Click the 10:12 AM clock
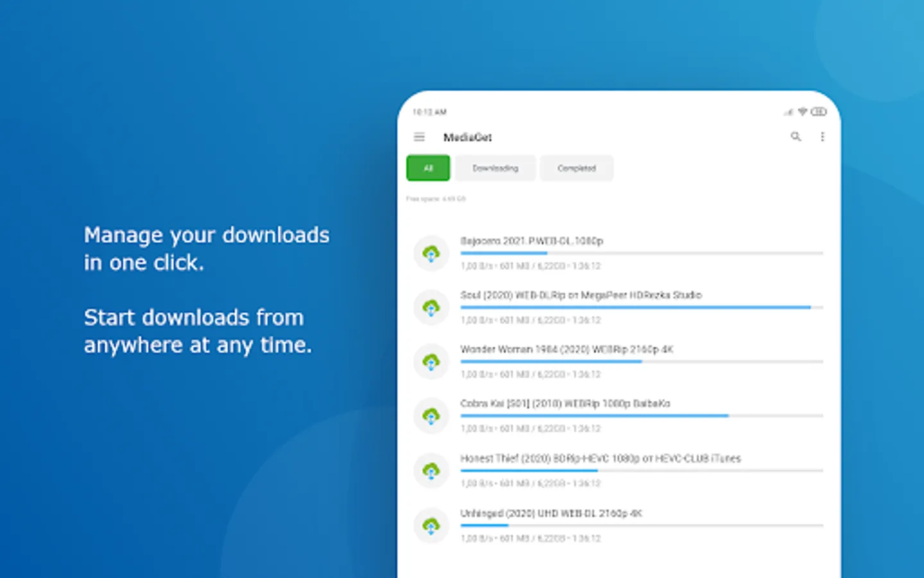Screen dimensions: 924x578 point(429,112)
